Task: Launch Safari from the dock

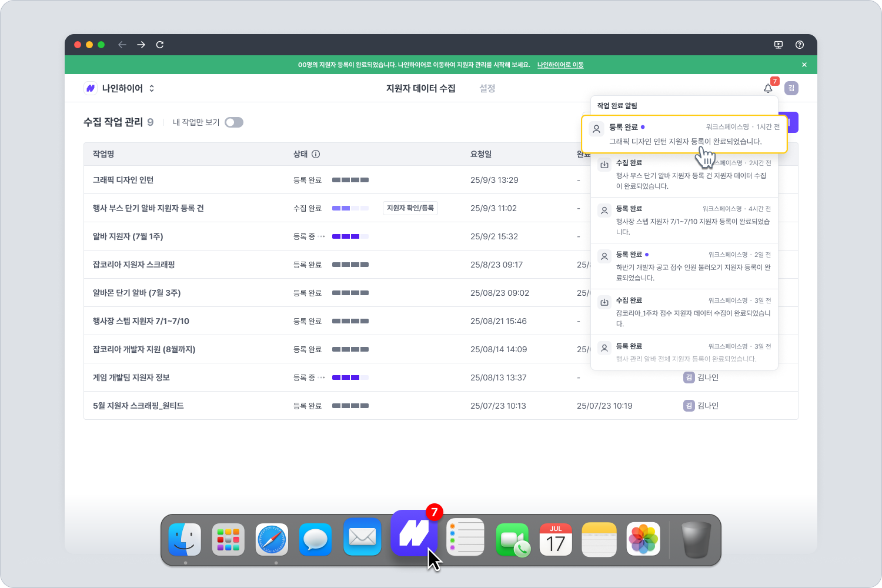Action: click(x=272, y=540)
